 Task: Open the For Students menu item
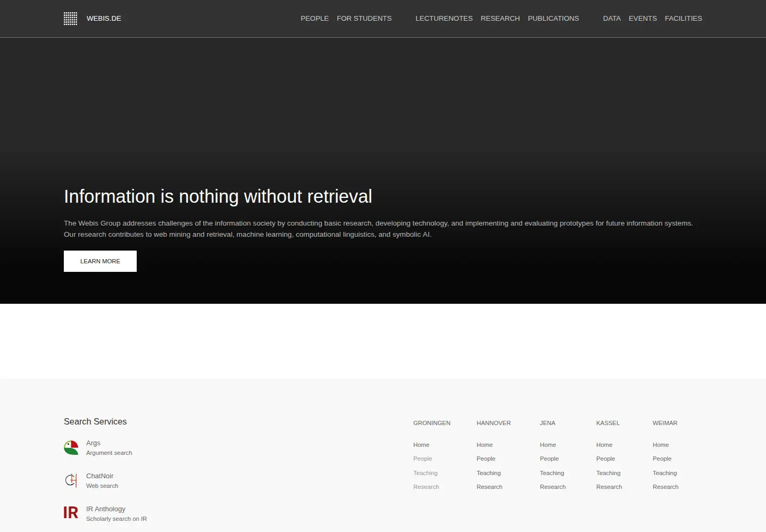pyautogui.click(x=364, y=19)
